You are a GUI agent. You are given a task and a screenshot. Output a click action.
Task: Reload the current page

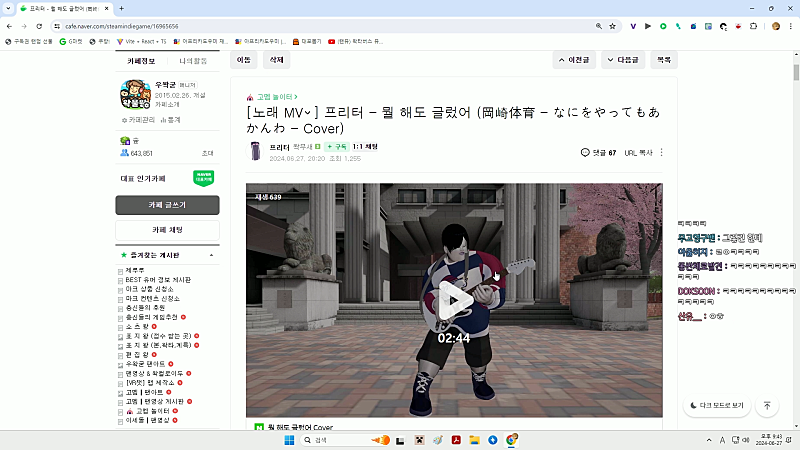pos(39,26)
